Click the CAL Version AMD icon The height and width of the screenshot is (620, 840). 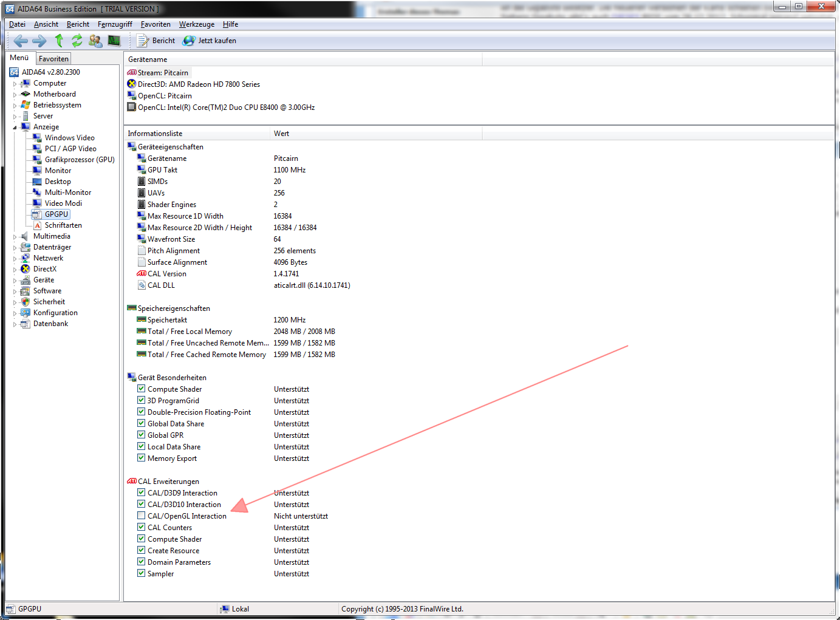pos(142,274)
